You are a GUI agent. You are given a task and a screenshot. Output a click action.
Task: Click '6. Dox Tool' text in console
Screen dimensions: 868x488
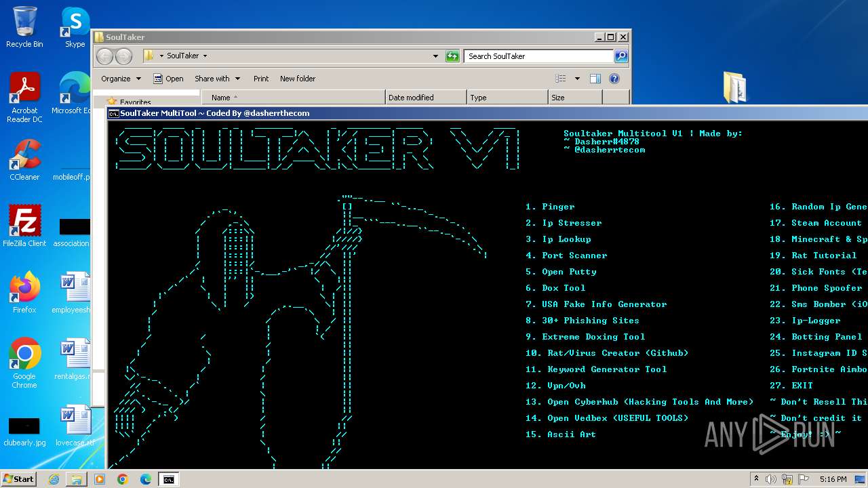555,288
